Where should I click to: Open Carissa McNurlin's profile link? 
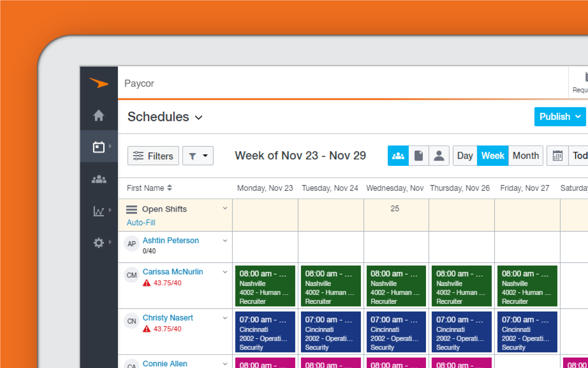(173, 272)
